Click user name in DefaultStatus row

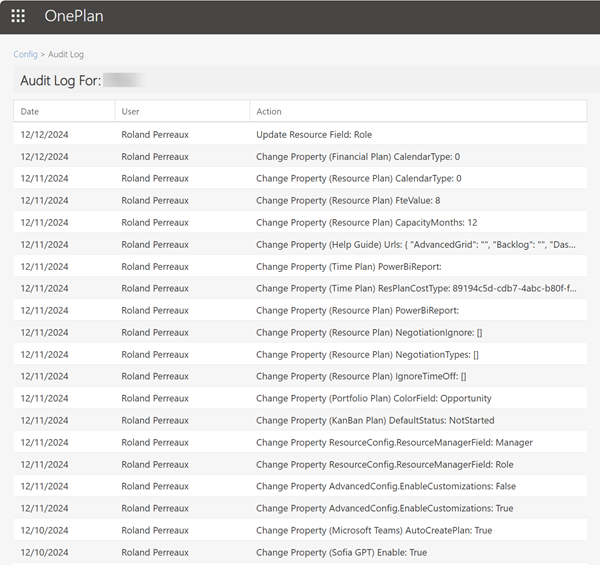tap(155, 420)
